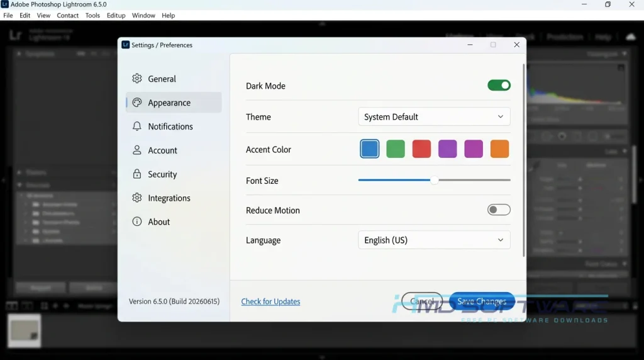Click the settings panel vertical scrollbar
Screen dimensions: 644x360
[524, 160]
